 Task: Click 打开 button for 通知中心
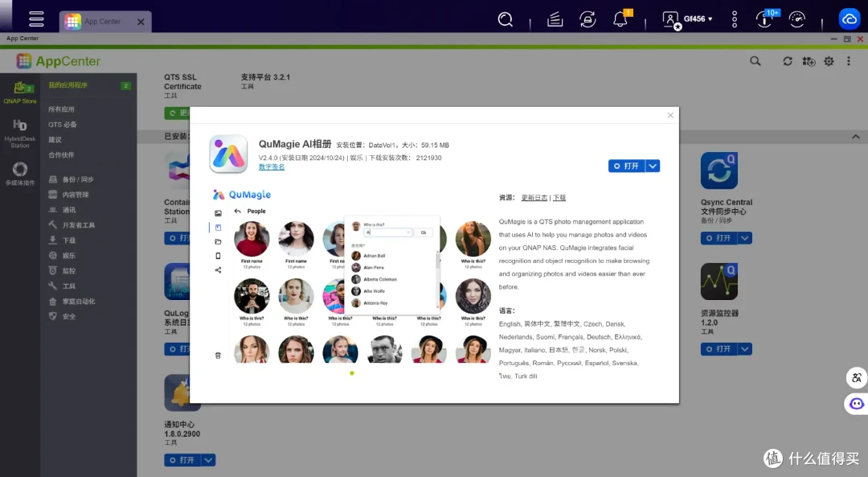(x=182, y=460)
